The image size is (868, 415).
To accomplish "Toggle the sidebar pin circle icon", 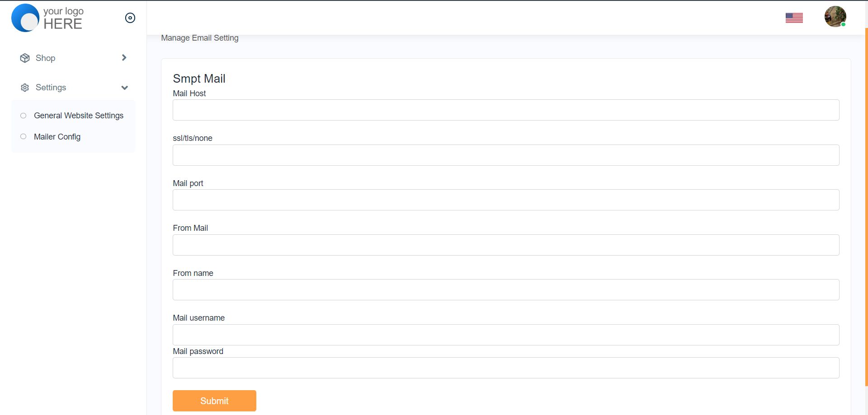I will click(130, 18).
